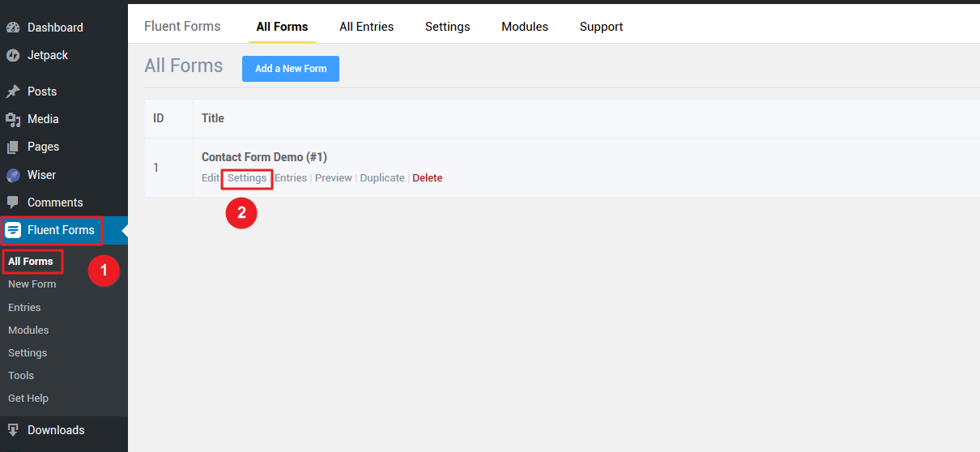Image resolution: width=980 pixels, height=452 pixels.
Task: Switch to the Support tab
Action: pyautogui.click(x=601, y=27)
